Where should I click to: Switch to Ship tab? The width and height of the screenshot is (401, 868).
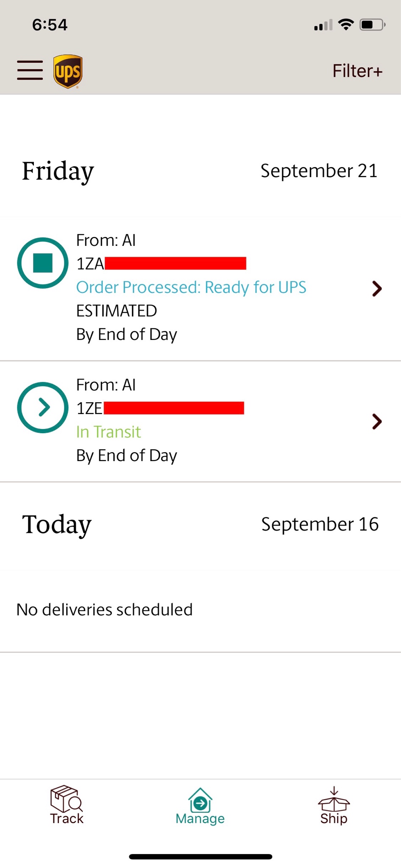pyautogui.click(x=334, y=805)
